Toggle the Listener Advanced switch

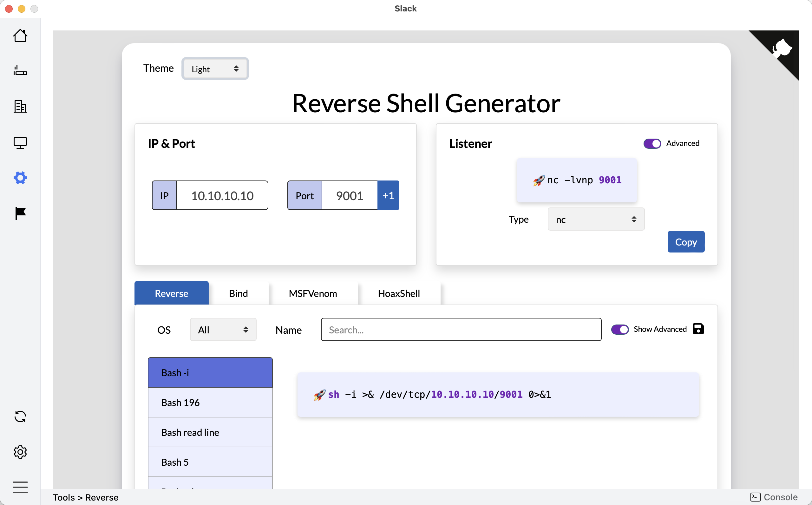[652, 144]
